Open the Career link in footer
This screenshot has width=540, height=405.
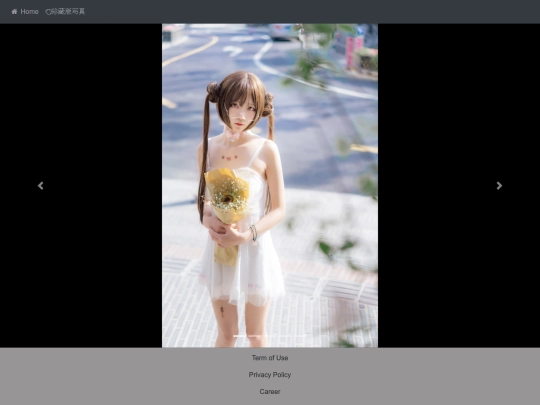pos(270,392)
